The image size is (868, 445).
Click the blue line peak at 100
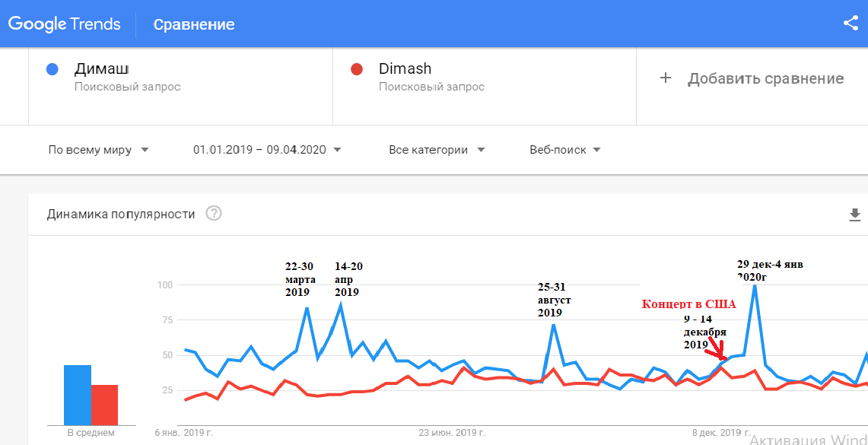click(754, 286)
